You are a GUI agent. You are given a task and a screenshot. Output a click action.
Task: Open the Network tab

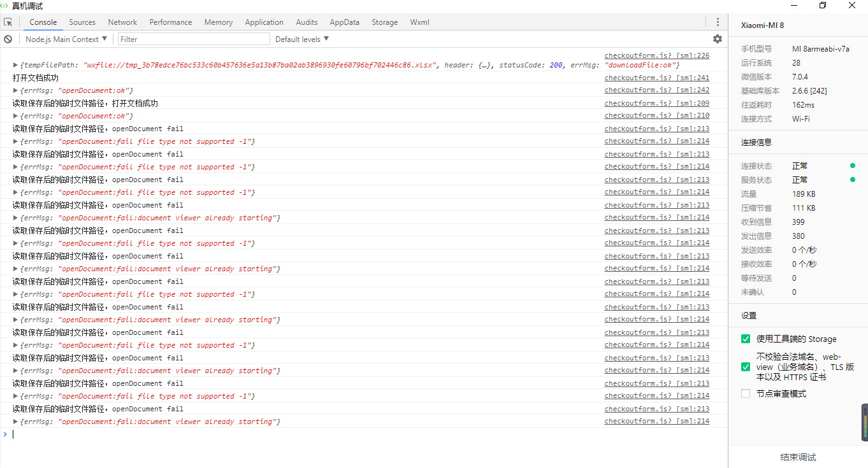click(122, 22)
